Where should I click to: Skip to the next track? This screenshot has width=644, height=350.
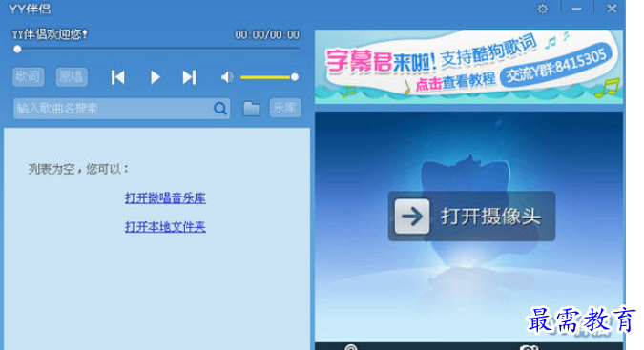coord(189,77)
